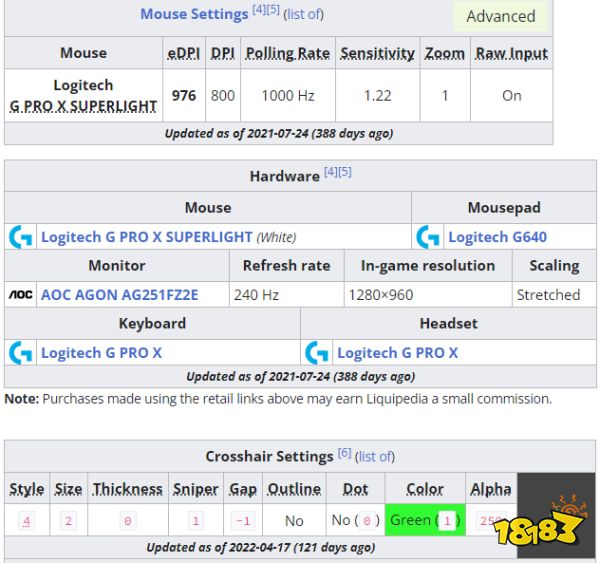Screen dimensions: 600x563
Task: Click the Crosshair updated 2022-04-17 line
Action: [261, 547]
